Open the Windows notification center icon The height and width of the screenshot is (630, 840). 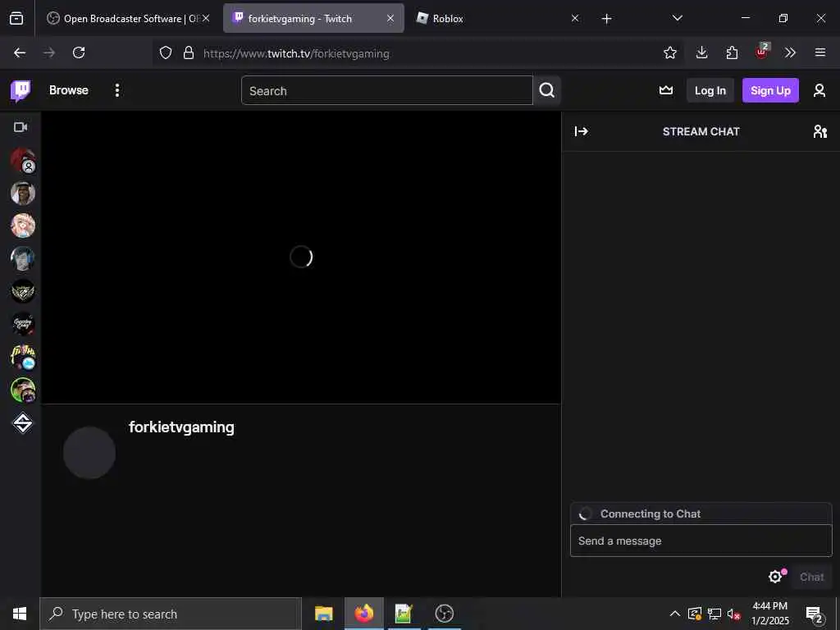point(815,615)
